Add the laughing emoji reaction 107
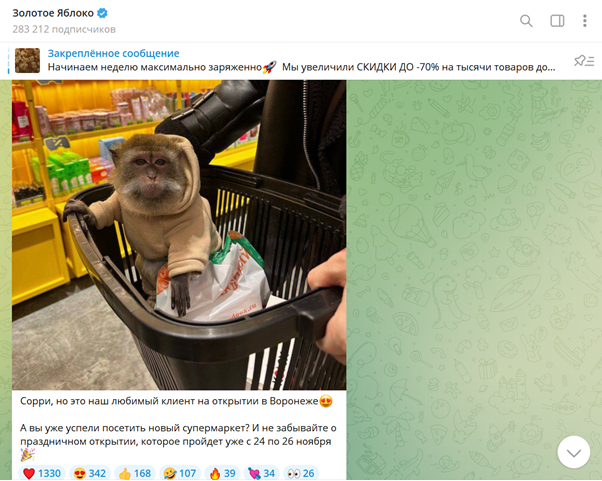Viewport: 602px width, 481px height. (180, 473)
